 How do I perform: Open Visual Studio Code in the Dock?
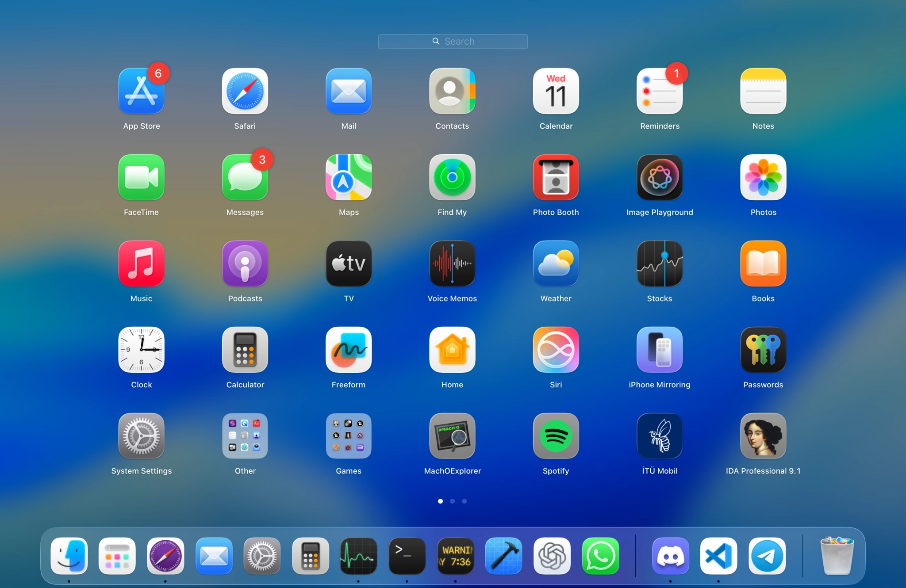tap(719, 556)
